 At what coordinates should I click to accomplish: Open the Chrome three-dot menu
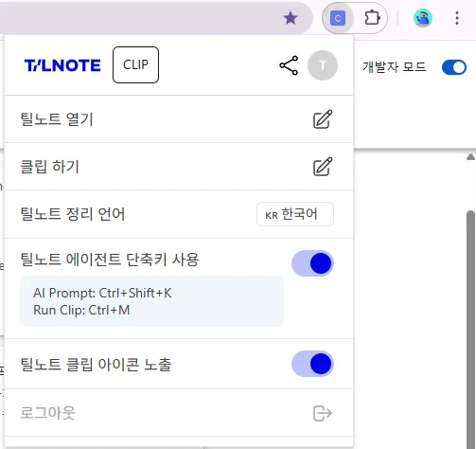click(x=457, y=18)
